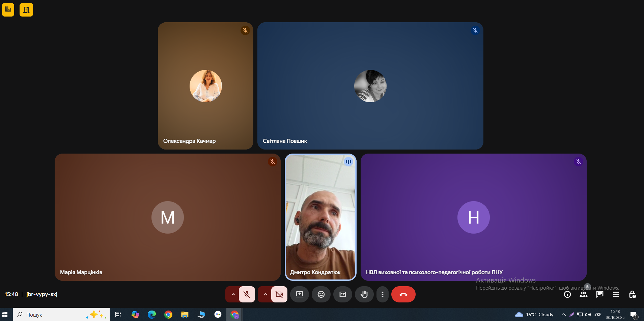The width and height of the screenshot is (644, 321).
Task: Select Дмитро Кондратюк's video tile
Action: click(320, 217)
